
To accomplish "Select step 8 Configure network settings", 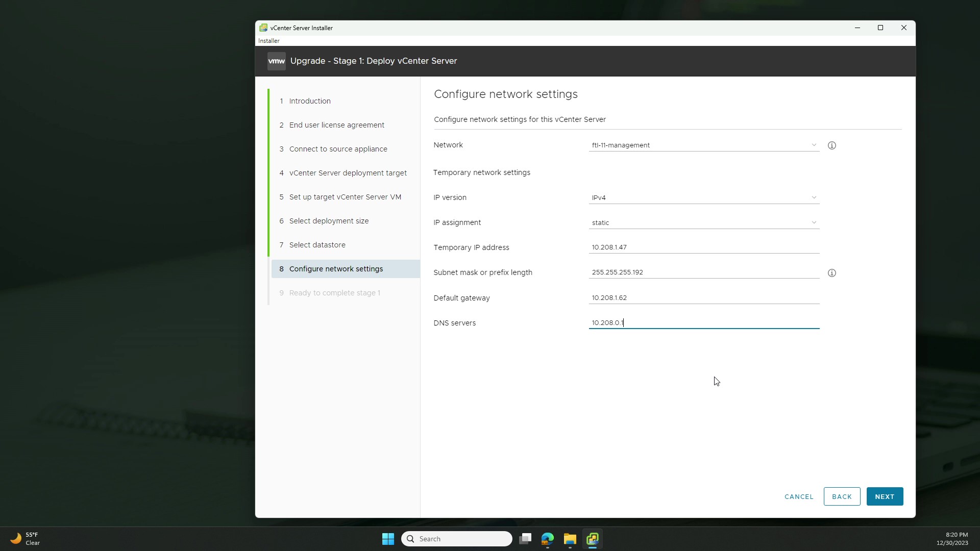I will coord(346,269).
